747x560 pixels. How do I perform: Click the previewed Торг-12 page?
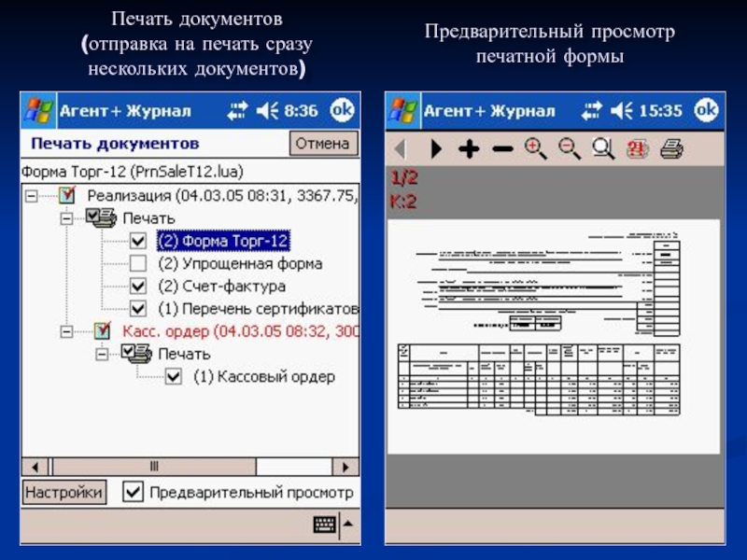point(553,337)
